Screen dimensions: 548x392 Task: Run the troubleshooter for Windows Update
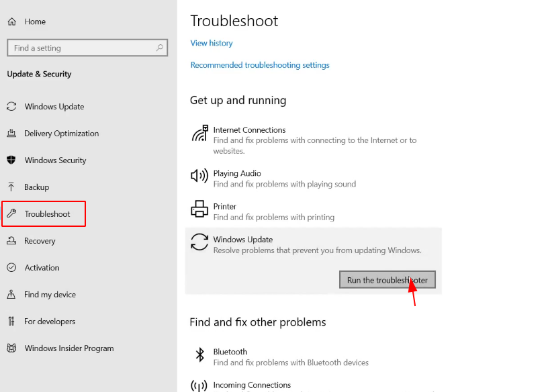(387, 279)
